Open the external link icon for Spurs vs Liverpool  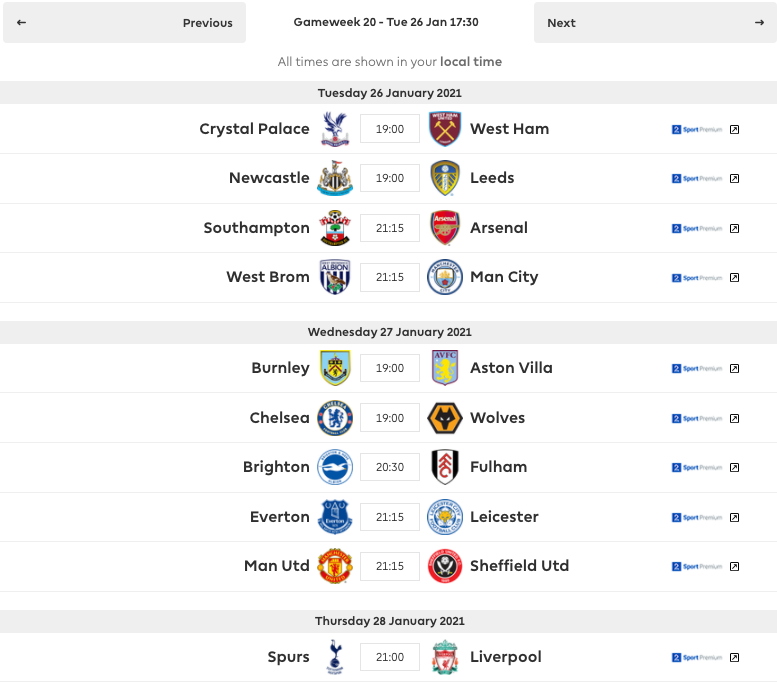click(x=734, y=657)
